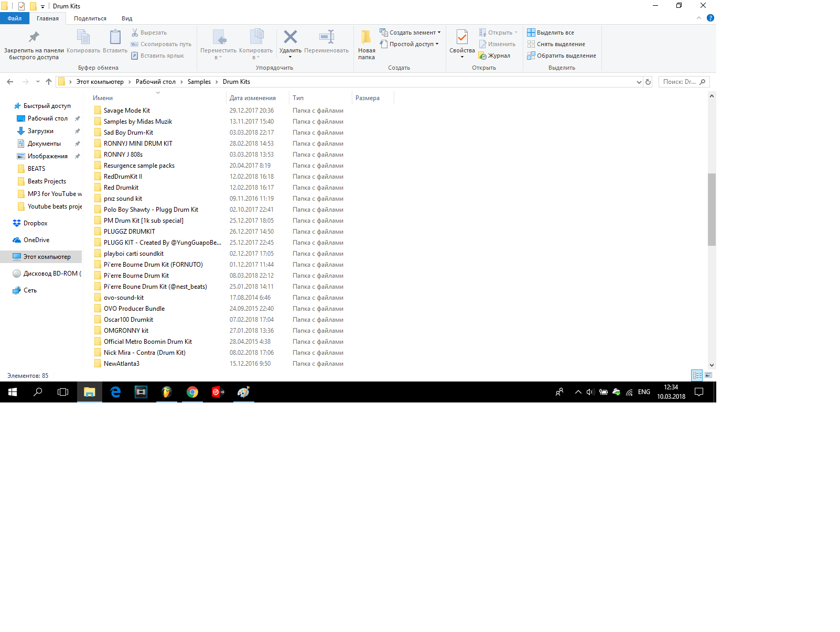Screen dimensions: 840x632
Task: Click the Delete (Удалить) red X icon
Action: [290, 37]
